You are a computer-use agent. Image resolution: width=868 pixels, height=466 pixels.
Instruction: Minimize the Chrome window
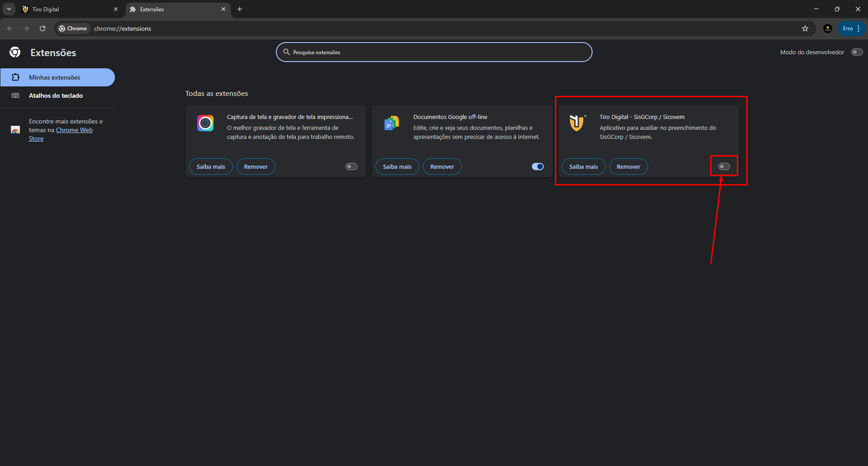[816, 9]
